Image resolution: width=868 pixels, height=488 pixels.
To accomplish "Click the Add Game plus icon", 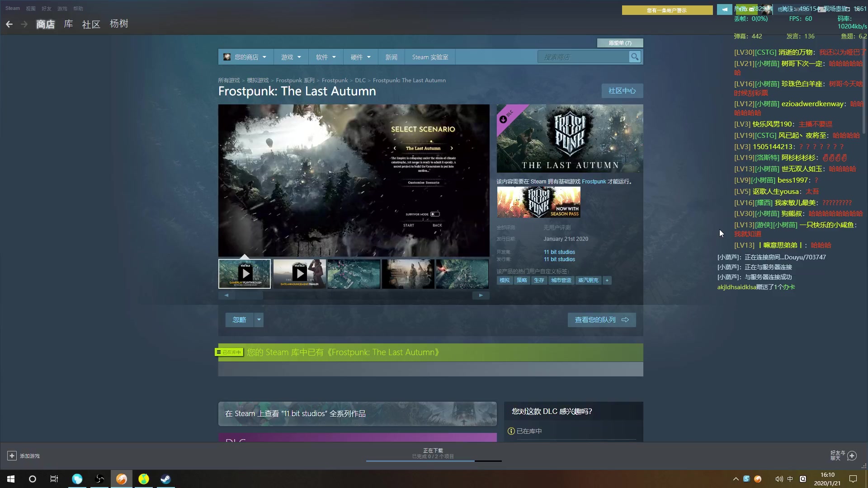I will pos(12,456).
